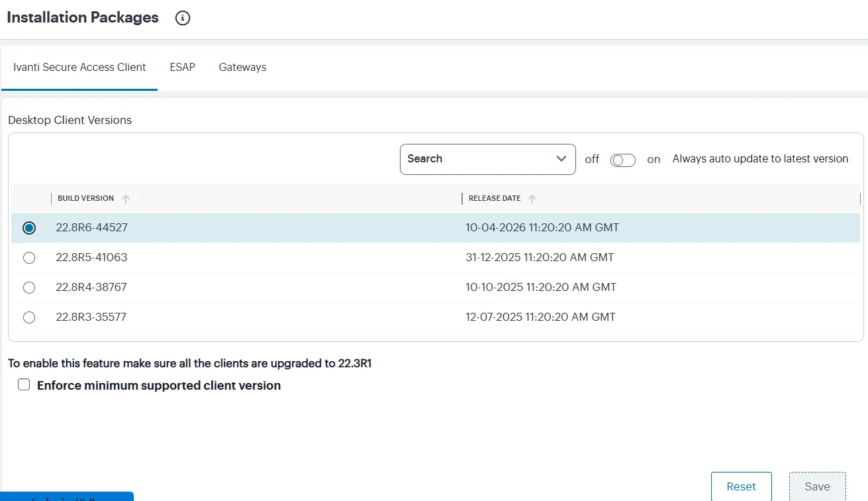868x501 pixels.
Task: Click release date 10-10-2025 11:20:20 AM GMT
Action: [x=541, y=287]
